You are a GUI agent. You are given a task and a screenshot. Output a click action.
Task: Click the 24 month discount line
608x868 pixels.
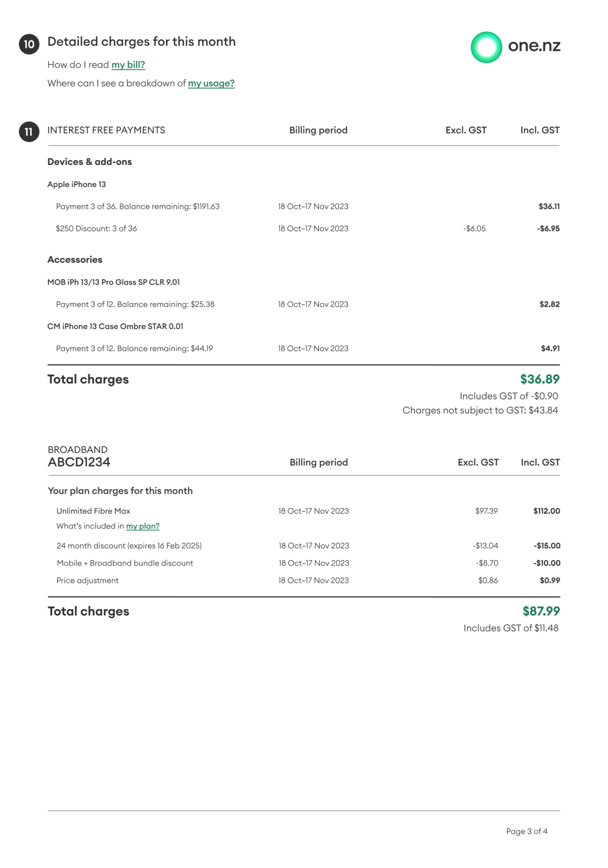pos(129,546)
